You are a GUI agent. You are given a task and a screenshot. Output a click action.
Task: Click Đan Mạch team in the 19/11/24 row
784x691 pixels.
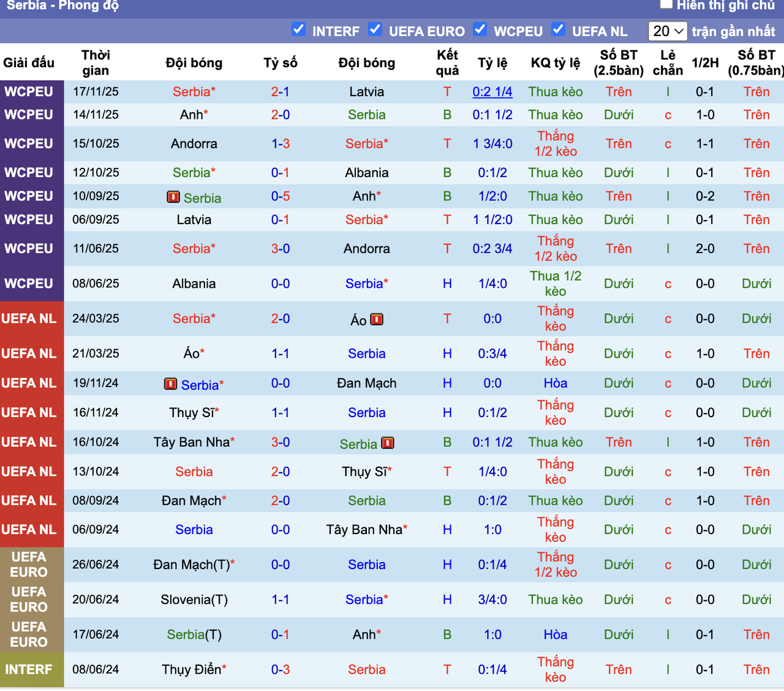pyautogui.click(x=367, y=383)
